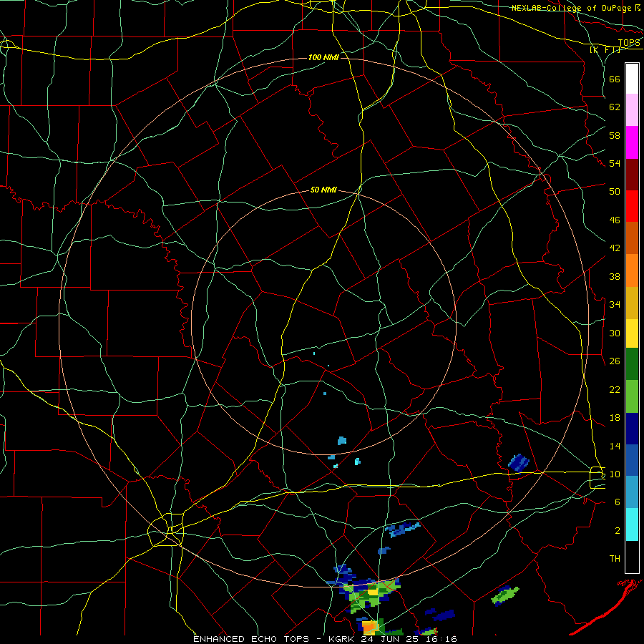Click the black TH threshold legend swatch

pos(632,557)
